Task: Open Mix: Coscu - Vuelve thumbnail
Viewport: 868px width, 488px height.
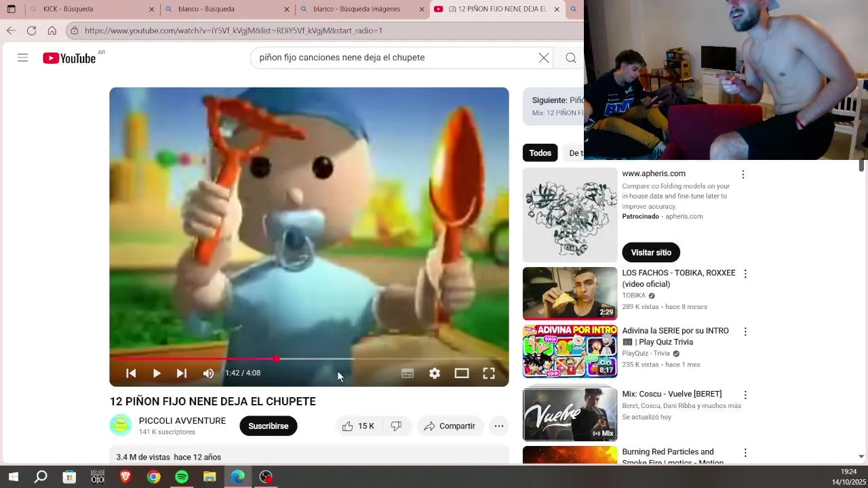Action: [570, 413]
